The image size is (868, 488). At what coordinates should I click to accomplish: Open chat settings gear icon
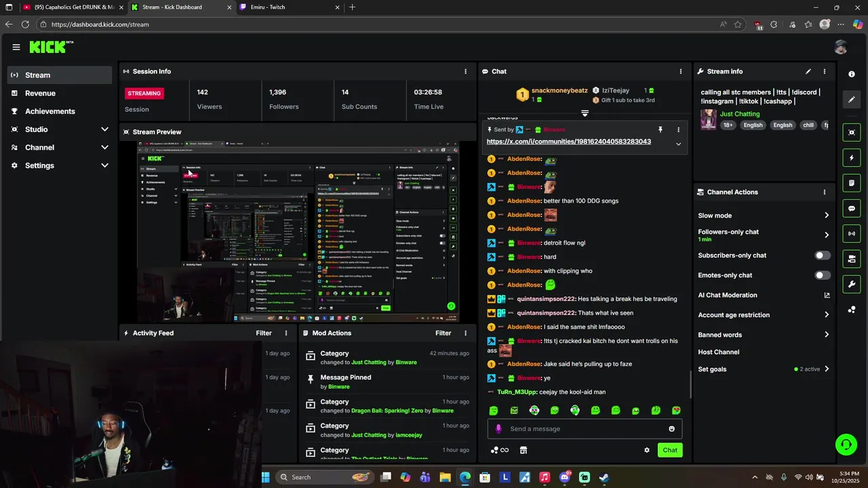coord(647,450)
